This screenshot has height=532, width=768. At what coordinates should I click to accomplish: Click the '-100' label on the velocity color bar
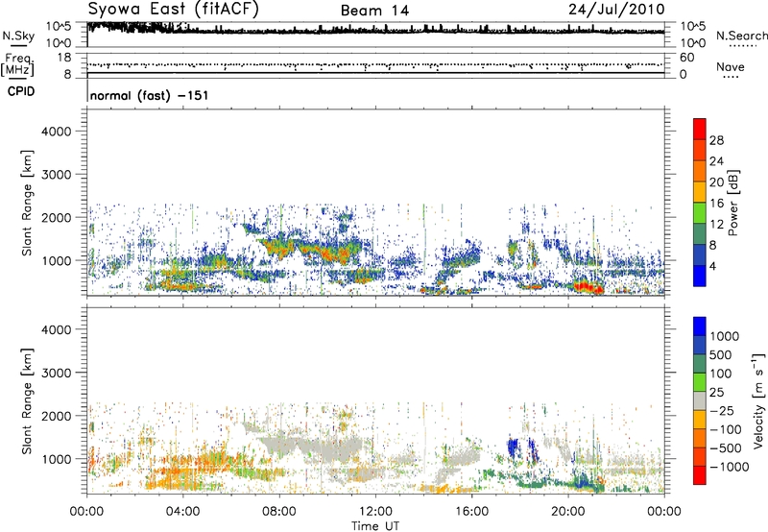tap(726, 429)
